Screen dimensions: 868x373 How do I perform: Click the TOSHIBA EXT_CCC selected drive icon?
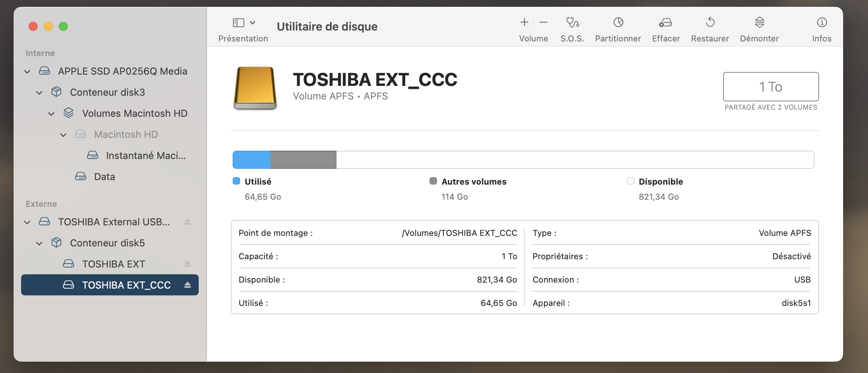tap(69, 285)
